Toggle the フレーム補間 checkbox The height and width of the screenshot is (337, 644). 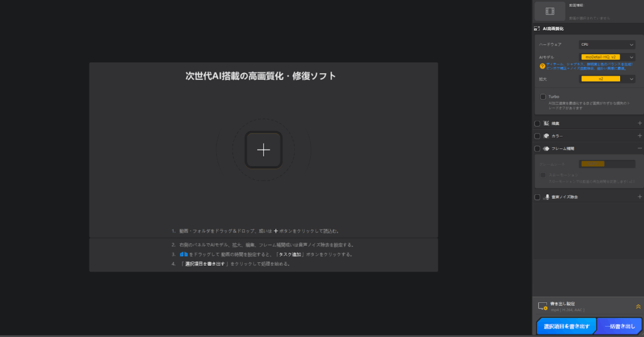537,148
